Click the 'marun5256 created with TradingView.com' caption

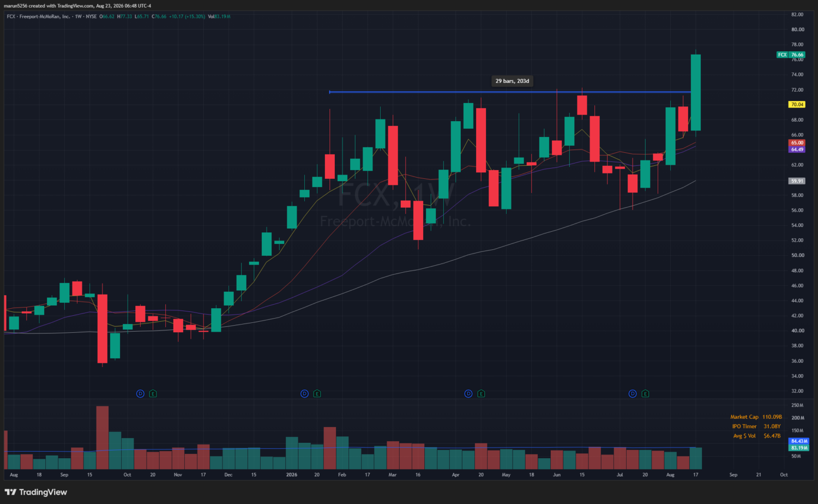tap(77, 6)
